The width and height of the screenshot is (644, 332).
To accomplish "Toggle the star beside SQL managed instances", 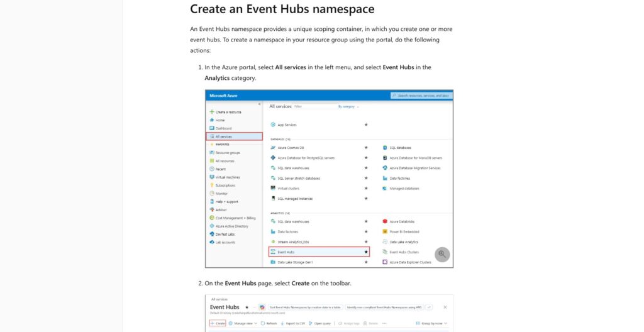I will [x=366, y=199].
